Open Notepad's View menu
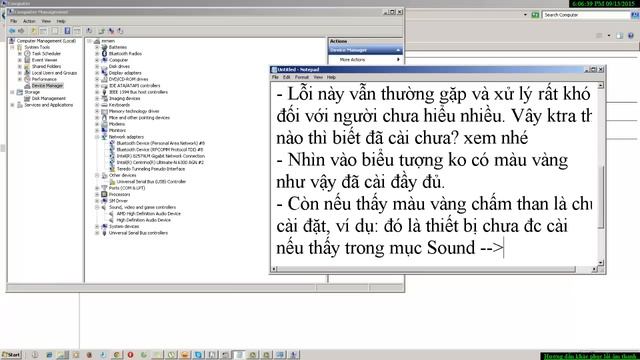 318,77
